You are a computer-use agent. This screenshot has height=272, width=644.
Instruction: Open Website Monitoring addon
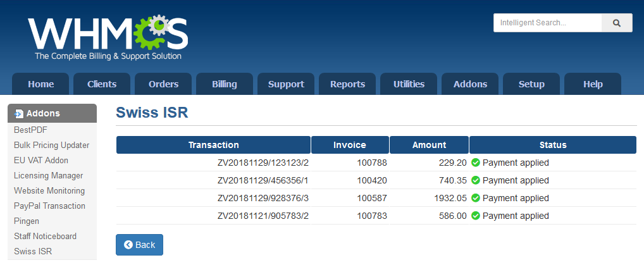pos(49,190)
